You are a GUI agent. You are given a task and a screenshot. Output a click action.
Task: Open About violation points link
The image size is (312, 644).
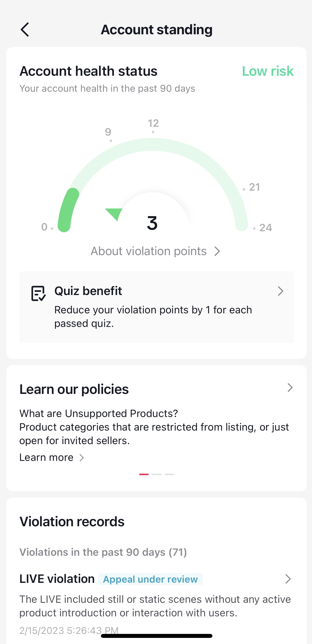point(149,251)
